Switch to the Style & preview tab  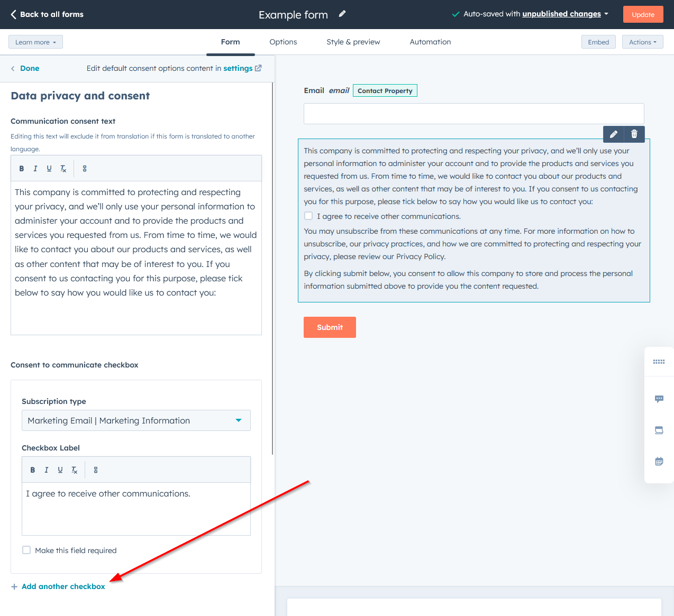click(x=353, y=41)
